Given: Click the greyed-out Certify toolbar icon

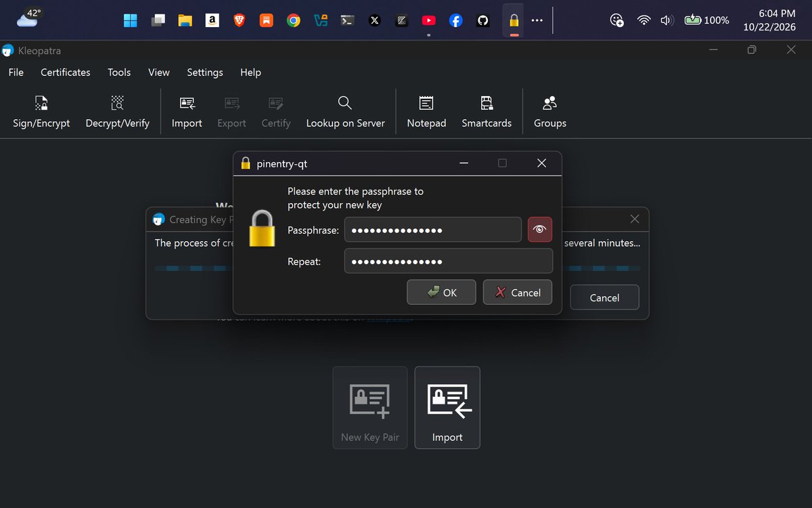Looking at the screenshot, I should (x=275, y=112).
